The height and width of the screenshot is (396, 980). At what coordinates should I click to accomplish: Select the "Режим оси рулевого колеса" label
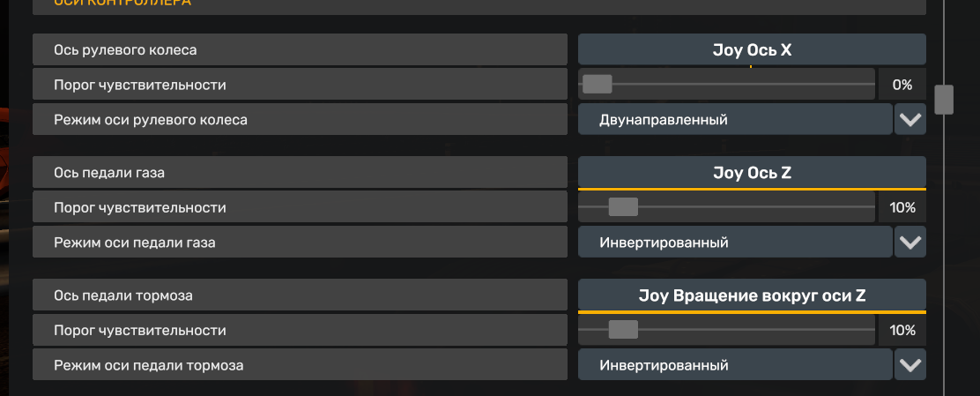pyautogui.click(x=300, y=119)
